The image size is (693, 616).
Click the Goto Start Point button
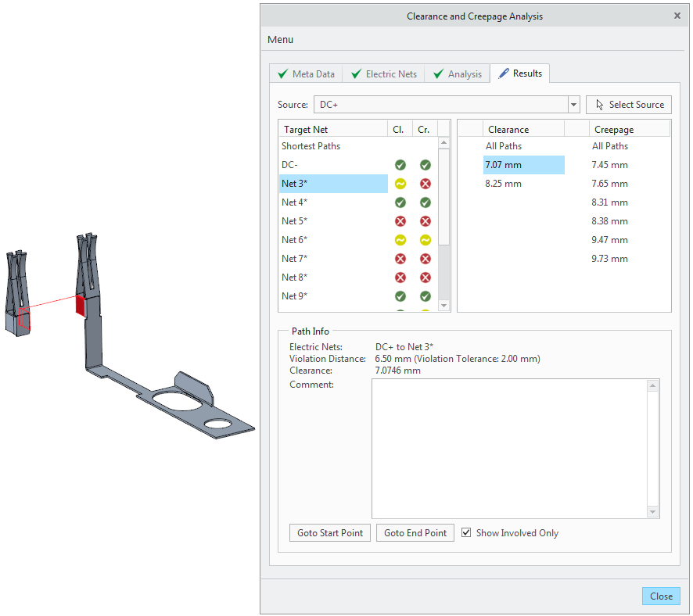(330, 533)
